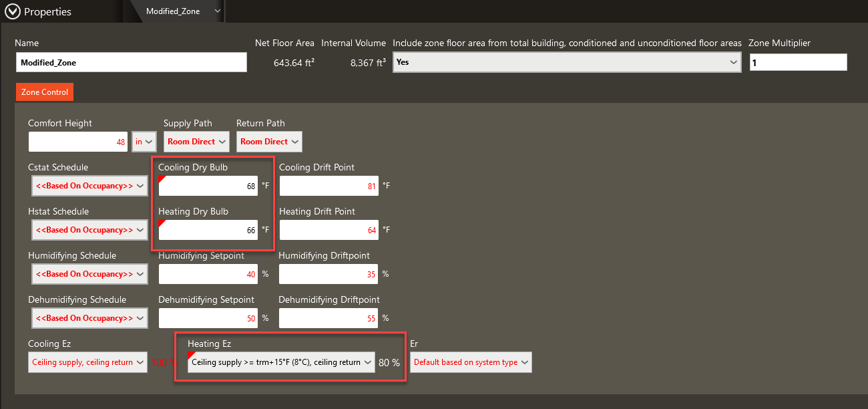The height and width of the screenshot is (409, 868).
Task: Expand the Cstat Schedule dropdown
Action: coord(89,186)
